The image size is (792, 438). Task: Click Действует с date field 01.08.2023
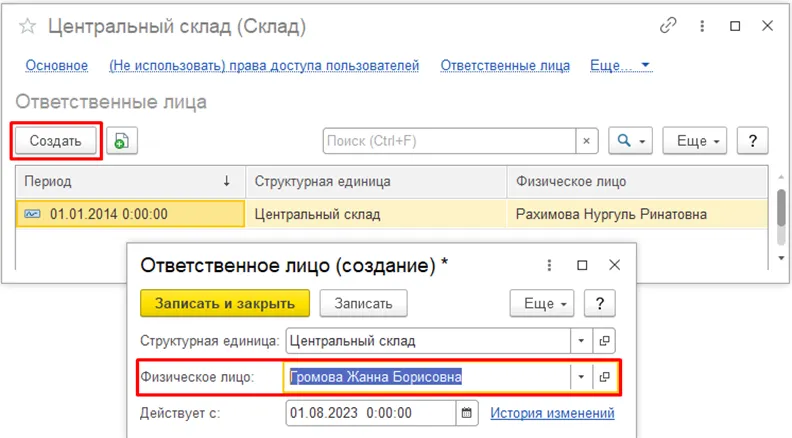tap(371, 413)
